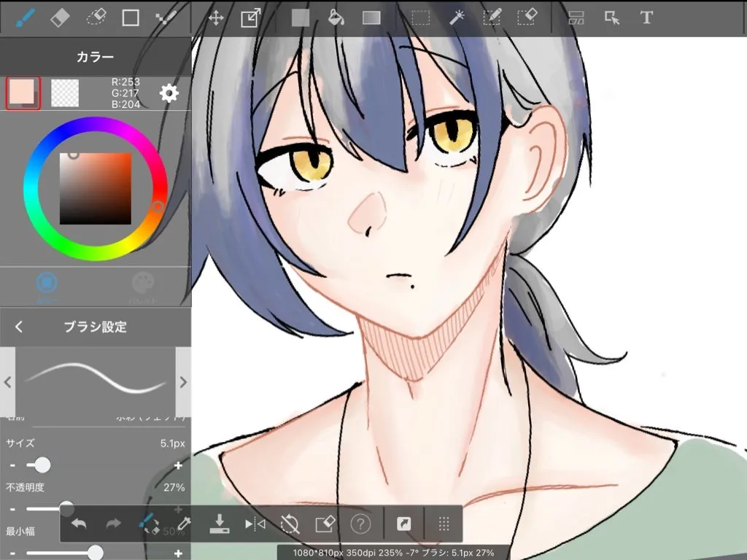747x560 pixels.
Task: Select the Magic Wand tool
Action: tap(457, 17)
